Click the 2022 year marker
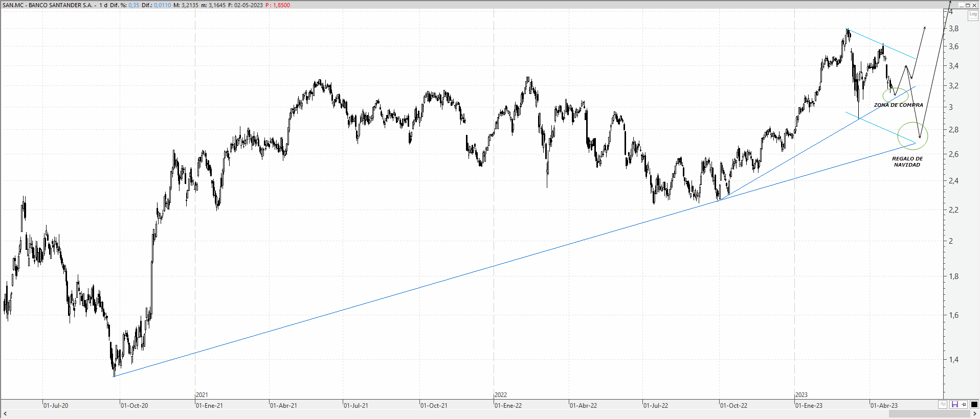Viewport: 980px width, 419px height. 501,395
